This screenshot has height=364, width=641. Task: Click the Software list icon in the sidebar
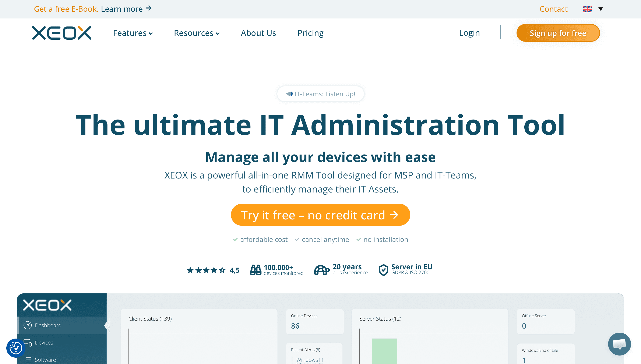[x=28, y=360]
